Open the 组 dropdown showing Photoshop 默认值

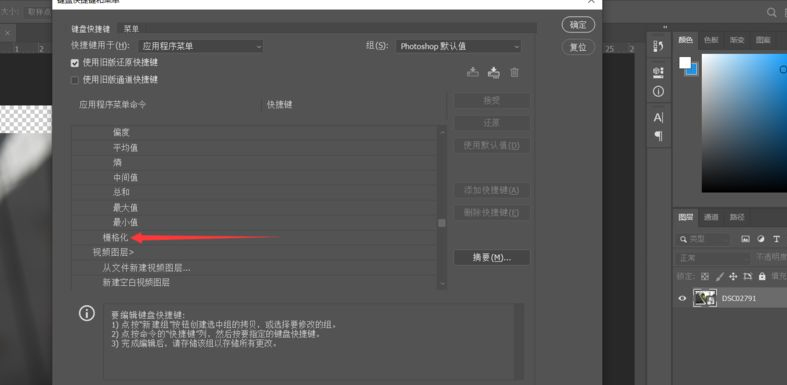[x=458, y=46]
